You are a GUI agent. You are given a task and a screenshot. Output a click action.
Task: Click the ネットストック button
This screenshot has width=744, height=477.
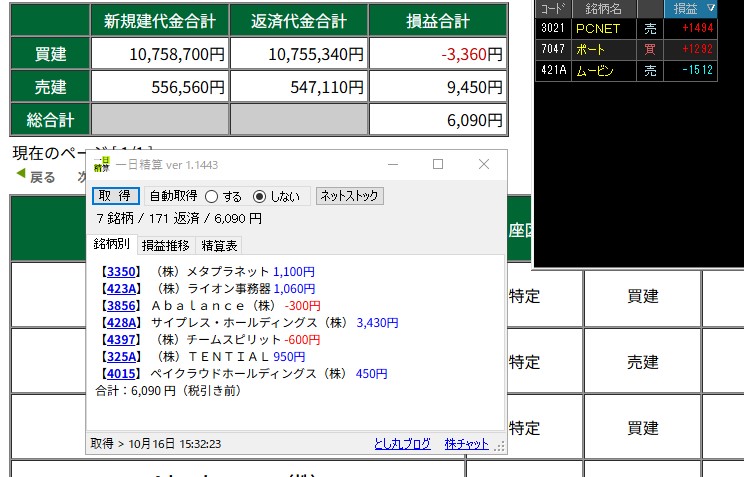(348, 196)
